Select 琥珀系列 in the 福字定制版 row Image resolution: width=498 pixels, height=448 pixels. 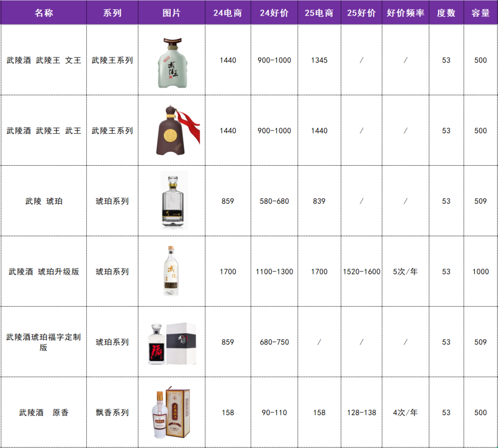(112, 342)
